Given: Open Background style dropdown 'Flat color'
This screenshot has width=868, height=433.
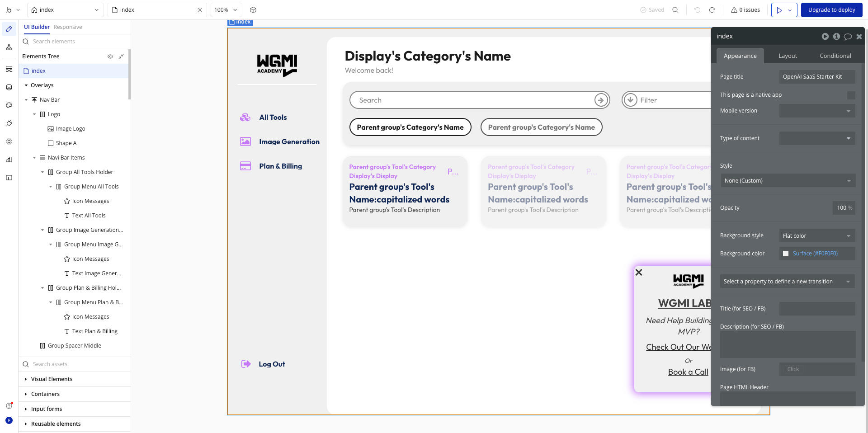Looking at the screenshot, I should (817, 235).
